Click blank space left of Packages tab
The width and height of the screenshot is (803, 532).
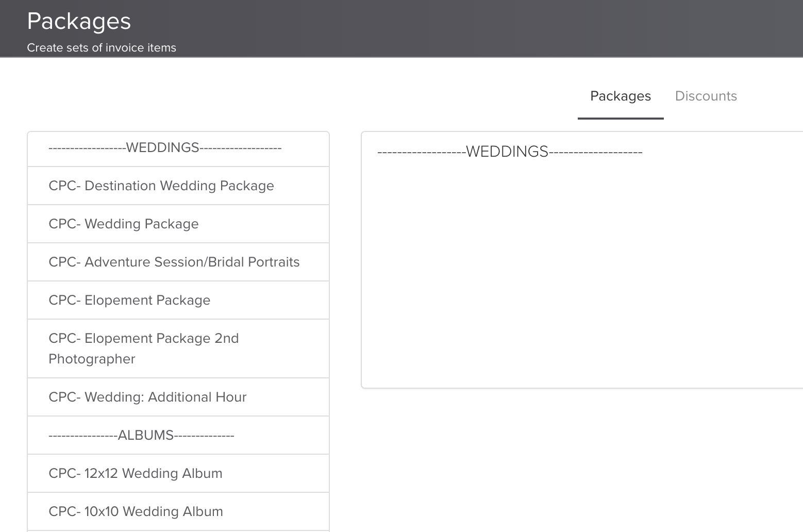(x=412, y=96)
